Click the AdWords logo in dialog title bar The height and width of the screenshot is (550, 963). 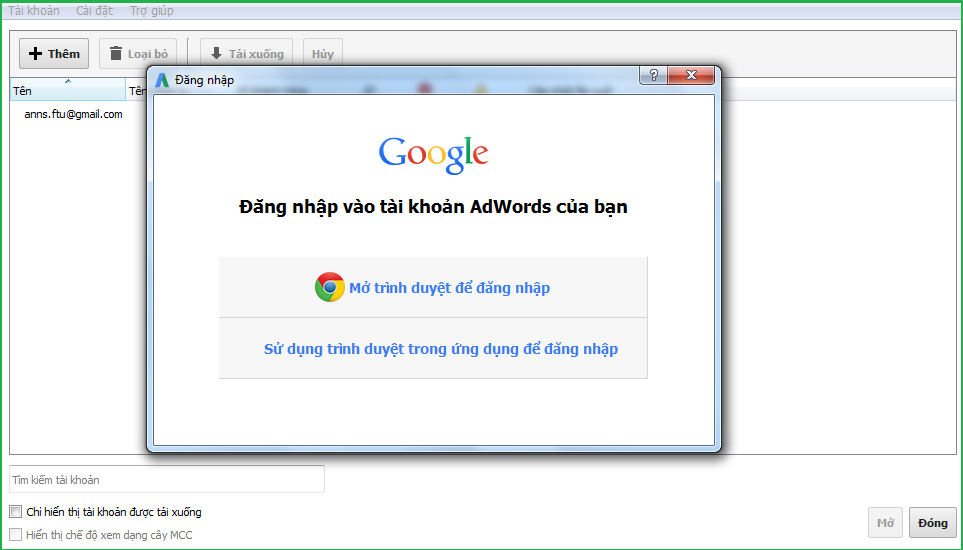pyautogui.click(x=162, y=80)
